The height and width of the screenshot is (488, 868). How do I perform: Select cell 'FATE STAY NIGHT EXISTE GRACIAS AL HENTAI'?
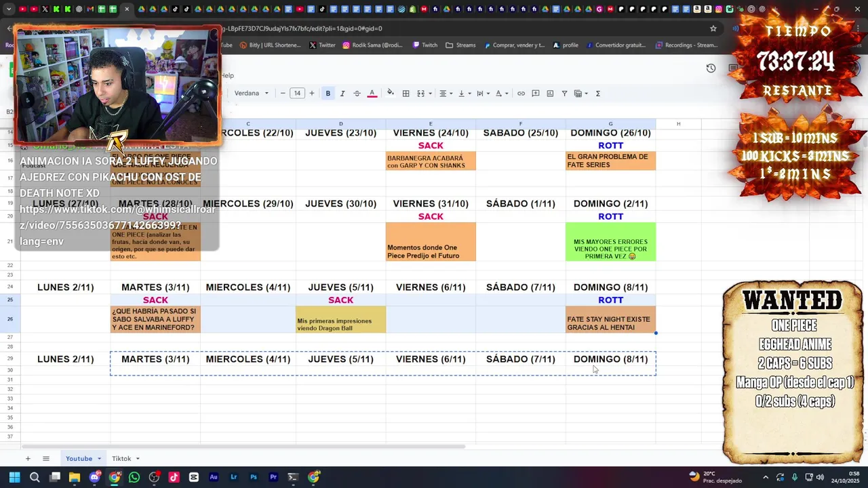(x=610, y=320)
